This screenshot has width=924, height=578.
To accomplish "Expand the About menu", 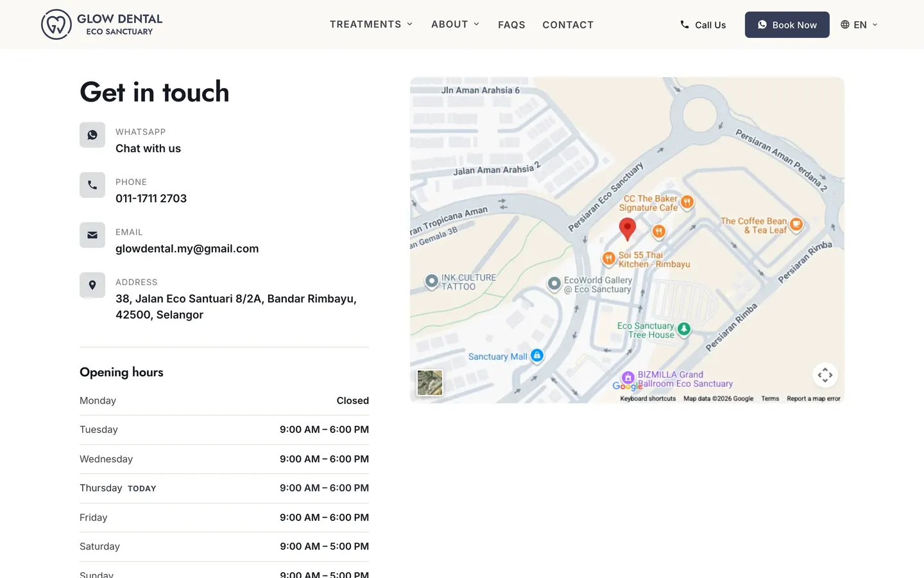I will point(455,24).
